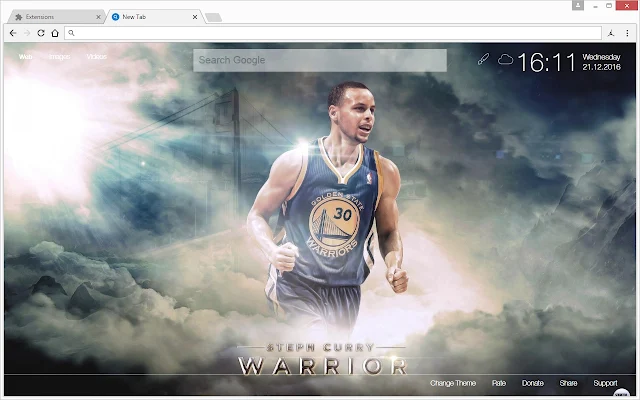
Task: Maximize the browser window
Action: 609,6
